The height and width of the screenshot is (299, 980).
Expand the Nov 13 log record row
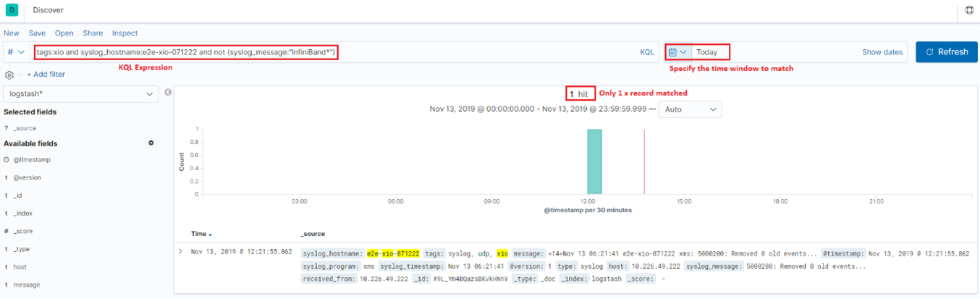180,252
